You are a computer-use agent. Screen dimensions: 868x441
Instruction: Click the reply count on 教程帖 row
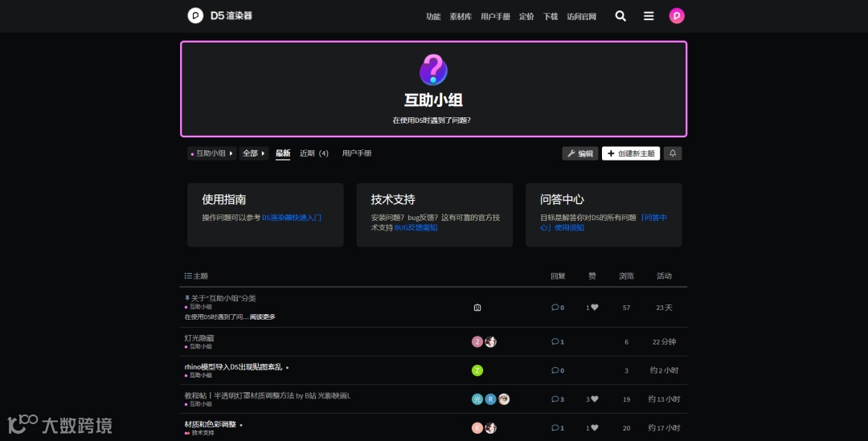click(x=558, y=399)
